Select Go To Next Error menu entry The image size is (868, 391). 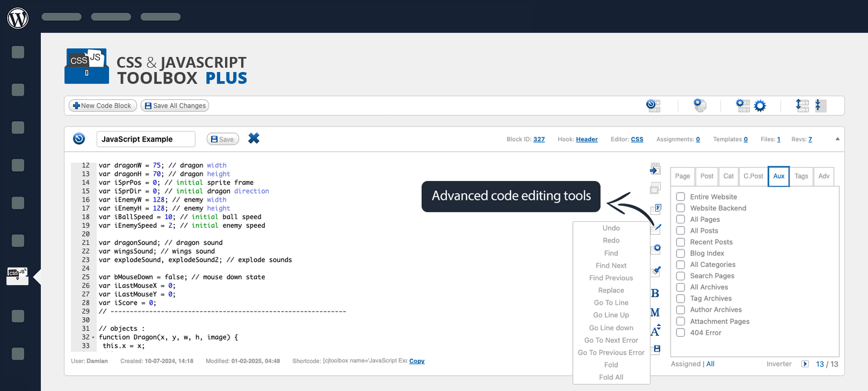click(x=611, y=340)
